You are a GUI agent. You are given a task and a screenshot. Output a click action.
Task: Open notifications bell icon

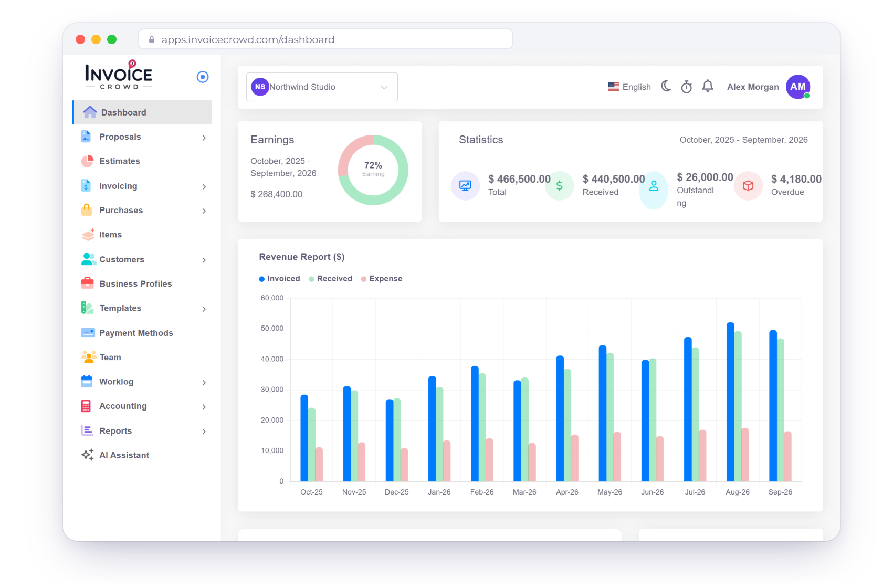point(708,86)
